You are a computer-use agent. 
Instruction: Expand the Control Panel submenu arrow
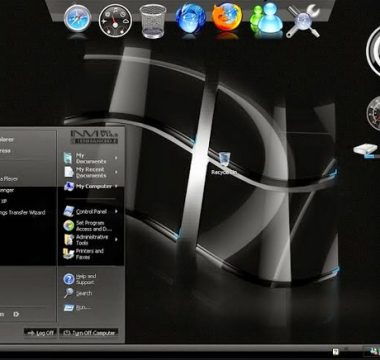[x=116, y=211]
